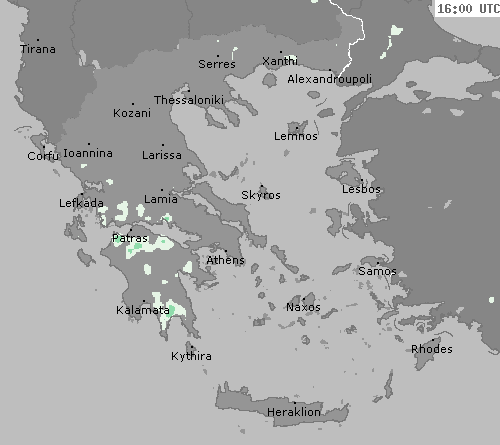Screen dimensions: 500x445
Task: Select the Rhodes island label
Action: click(x=432, y=349)
